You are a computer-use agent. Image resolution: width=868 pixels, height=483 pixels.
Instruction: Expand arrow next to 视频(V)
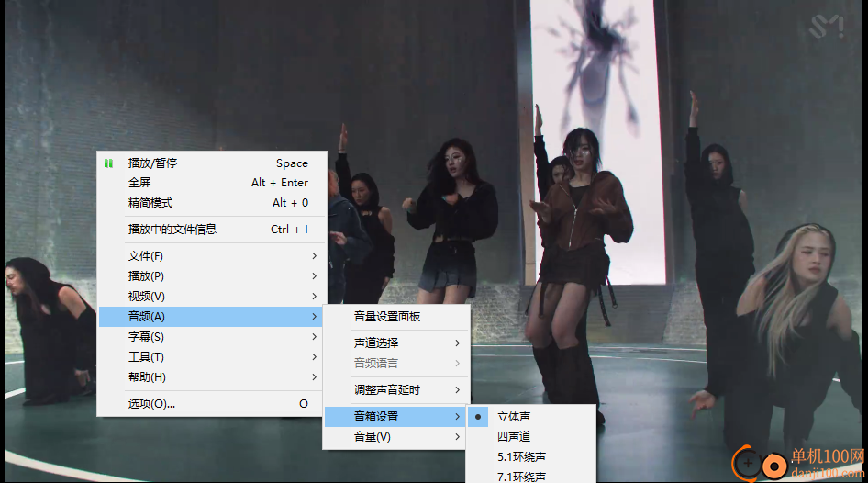[x=314, y=297]
